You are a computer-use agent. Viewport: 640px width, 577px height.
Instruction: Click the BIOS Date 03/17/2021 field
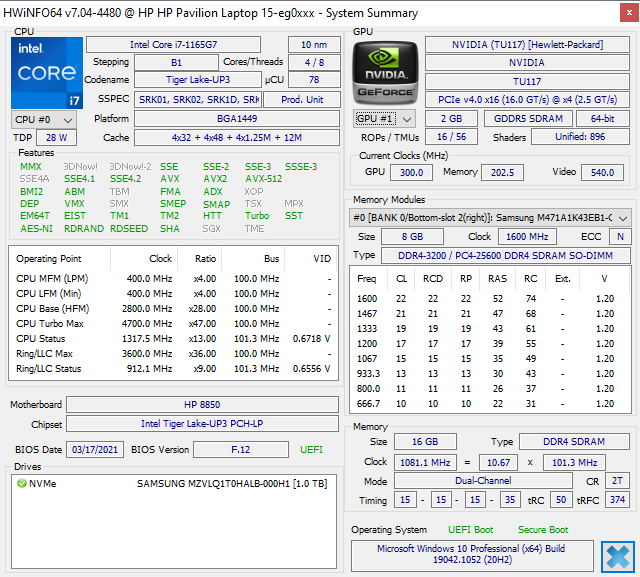tap(95, 450)
